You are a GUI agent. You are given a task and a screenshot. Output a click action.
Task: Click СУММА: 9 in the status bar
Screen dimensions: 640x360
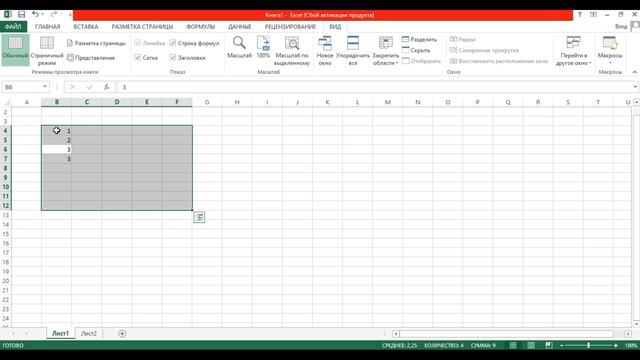tap(483, 345)
